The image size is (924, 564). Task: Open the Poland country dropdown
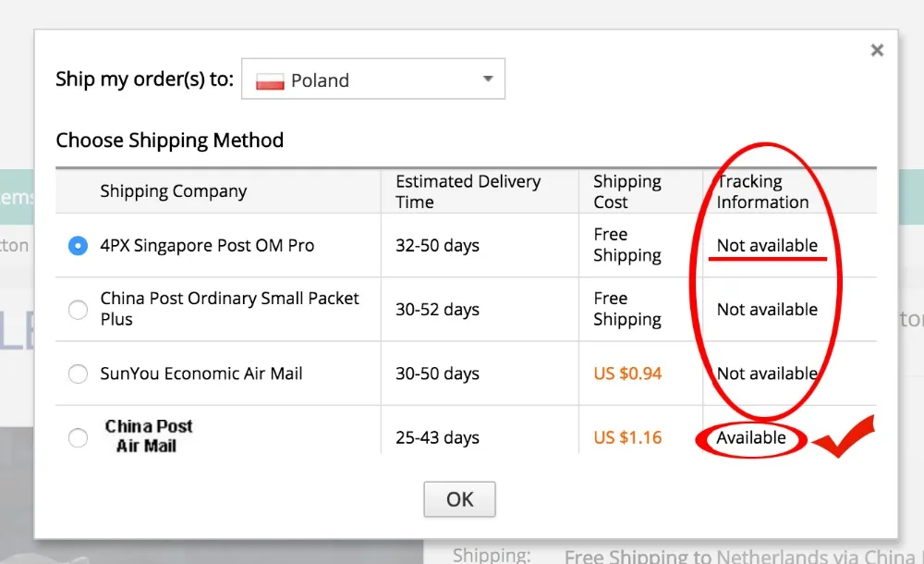tap(373, 79)
